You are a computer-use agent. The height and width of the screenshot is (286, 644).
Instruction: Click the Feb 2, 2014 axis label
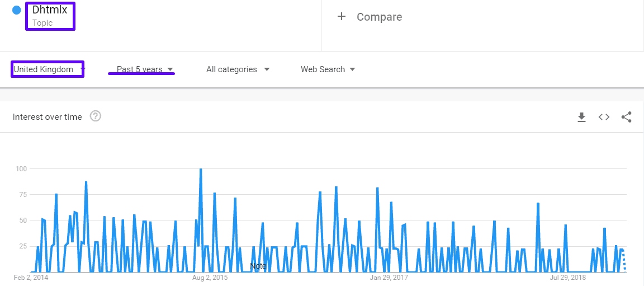point(31,278)
